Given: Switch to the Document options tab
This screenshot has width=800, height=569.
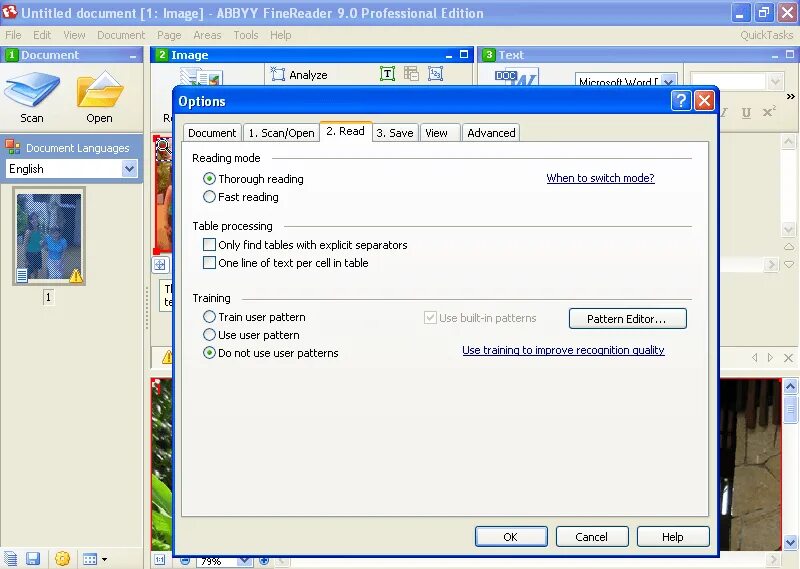Looking at the screenshot, I should 212,133.
